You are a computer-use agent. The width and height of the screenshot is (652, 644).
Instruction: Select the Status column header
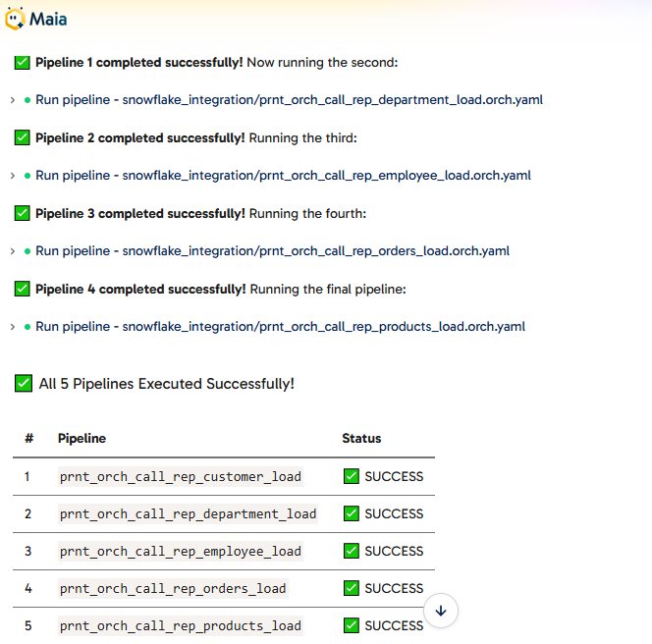pyautogui.click(x=361, y=439)
